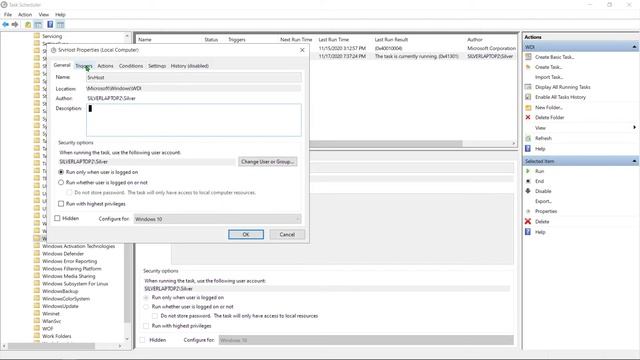This screenshot has height=360, width=640.
Task: Check Run with highest privileges in dialog
Action: [x=61, y=204]
